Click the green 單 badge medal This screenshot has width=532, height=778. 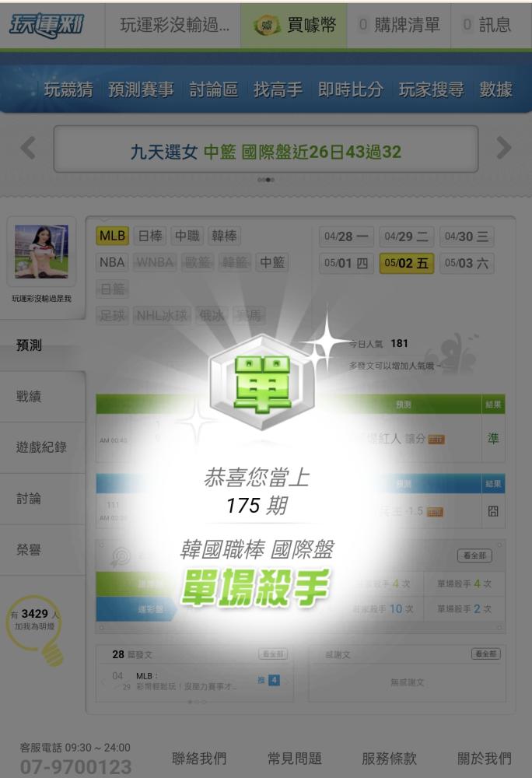point(262,384)
